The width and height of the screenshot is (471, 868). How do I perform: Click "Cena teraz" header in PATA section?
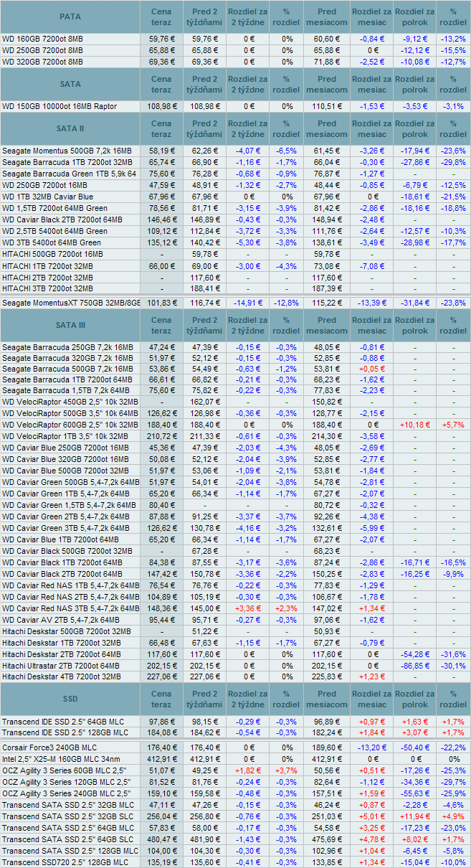[x=162, y=16]
